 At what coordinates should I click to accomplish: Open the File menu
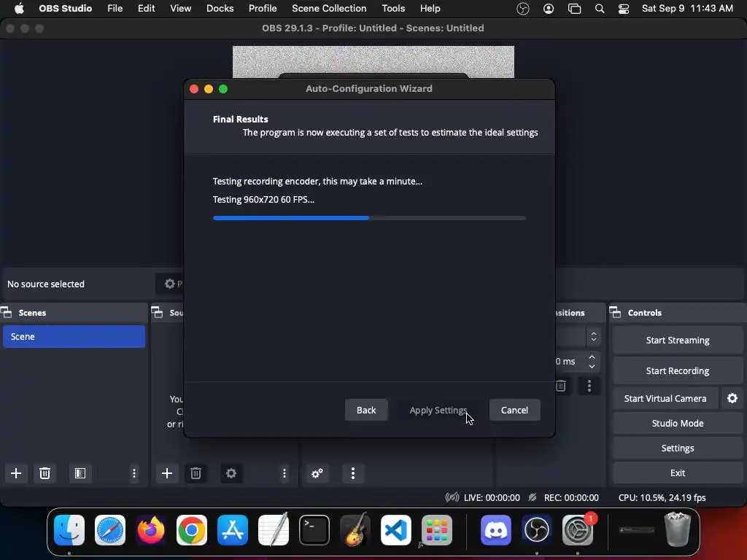[x=115, y=9]
